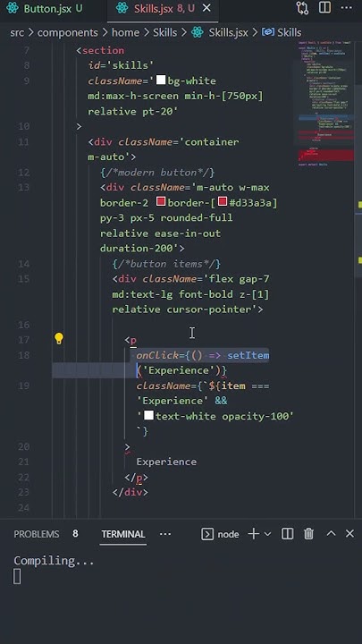Viewport: 362px width, 644px height.
Task: Click the problems count badge 8
Action: pyautogui.click(x=75, y=534)
